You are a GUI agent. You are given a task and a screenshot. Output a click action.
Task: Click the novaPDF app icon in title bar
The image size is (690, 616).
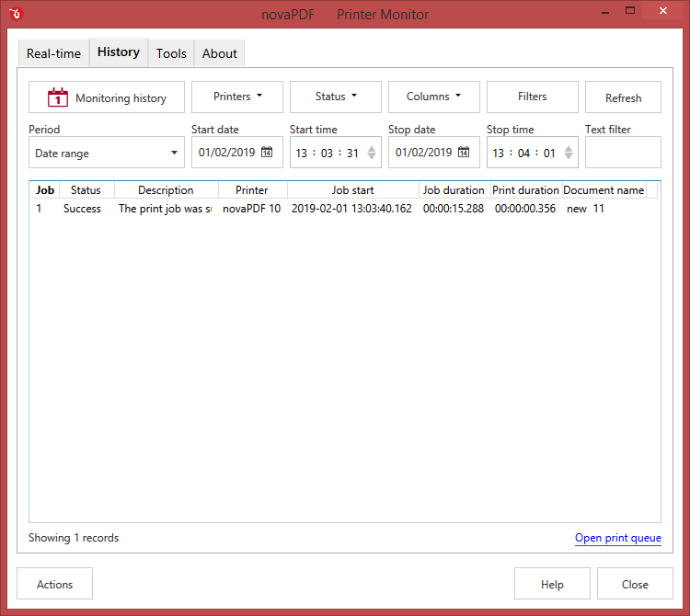(x=16, y=14)
